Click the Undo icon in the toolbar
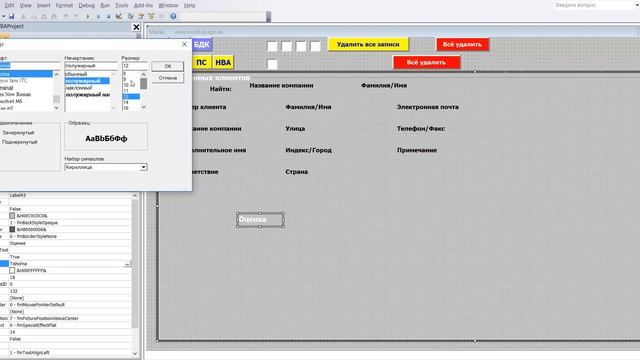 tap(66, 16)
